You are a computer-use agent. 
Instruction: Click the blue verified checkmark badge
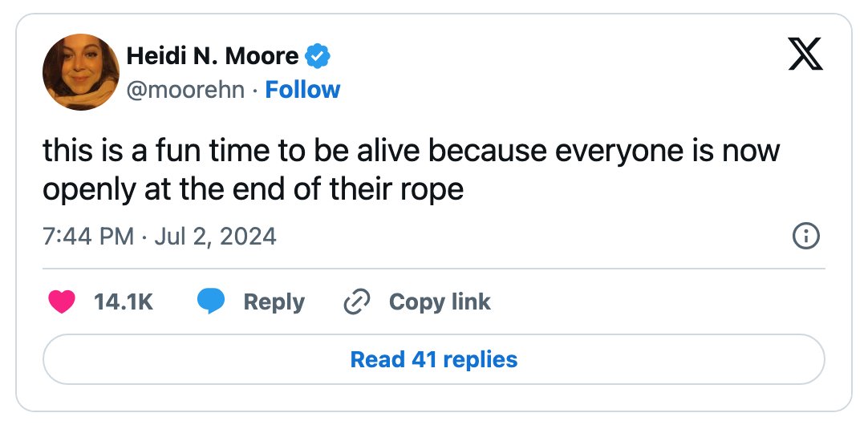(318, 56)
